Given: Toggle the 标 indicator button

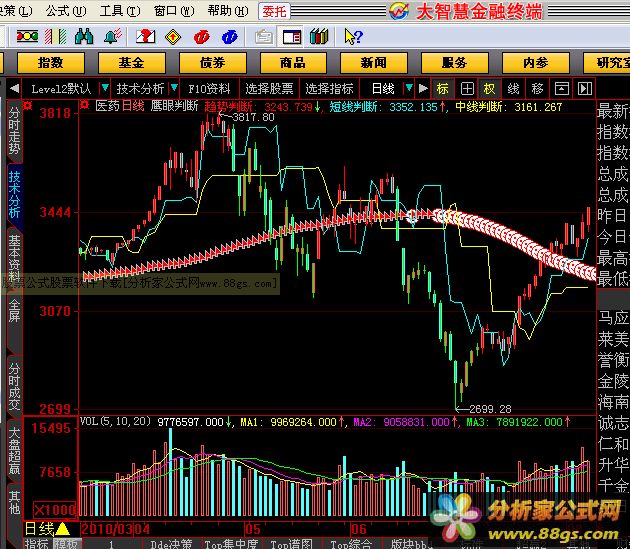Looking at the screenshot, I should tap(442, 88).
